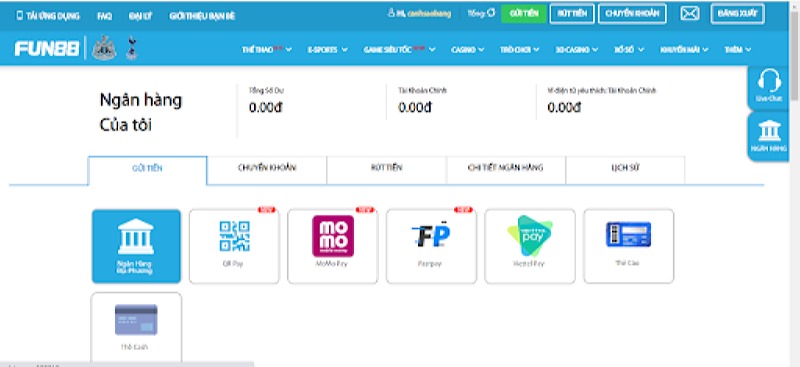Select the Ngân Hàng Địa Phương bank icon
The width and height of the screenshot is (800, 367).
136,246
